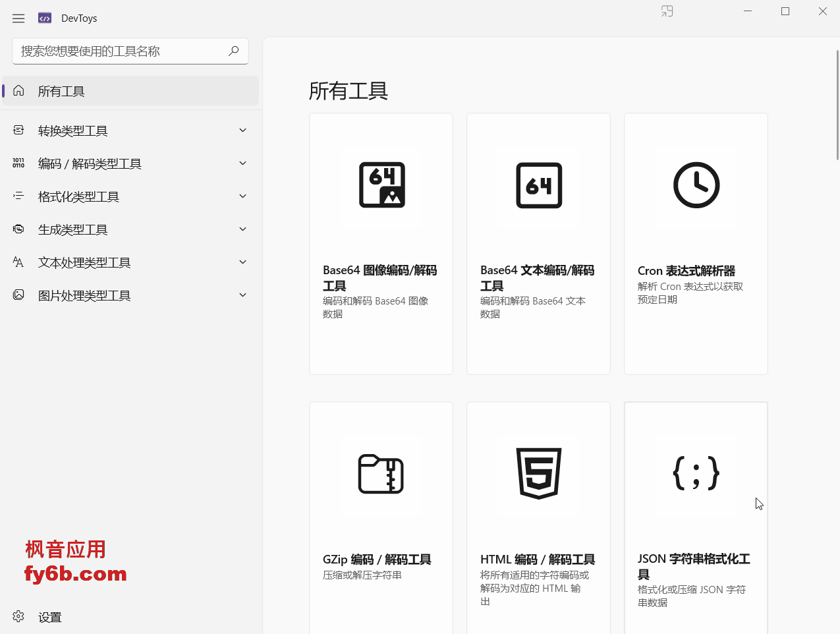Open the 图片处理类型工具 category
This screenshot has width=840, height=634.
click(x=130, y=295)
